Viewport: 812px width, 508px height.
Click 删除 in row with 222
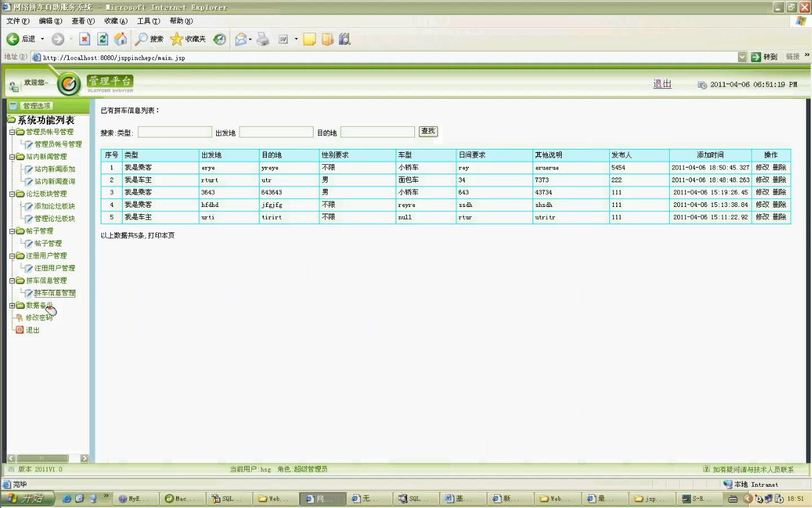point(779,180)
